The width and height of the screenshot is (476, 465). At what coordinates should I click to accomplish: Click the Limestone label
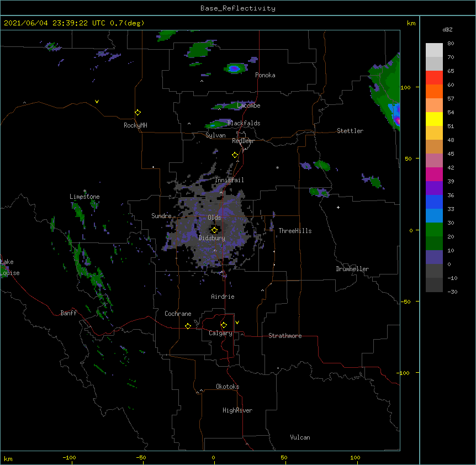(84, 197)
